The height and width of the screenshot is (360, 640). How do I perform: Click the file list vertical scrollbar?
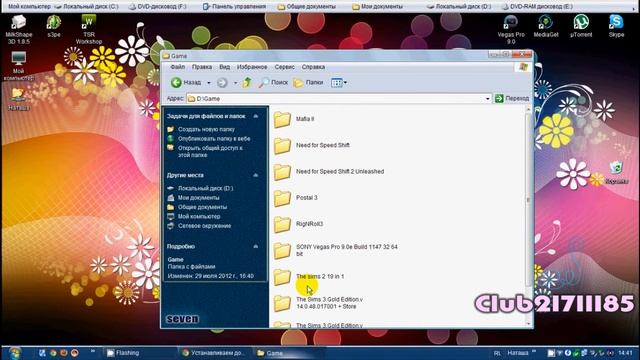pos(528,200)
